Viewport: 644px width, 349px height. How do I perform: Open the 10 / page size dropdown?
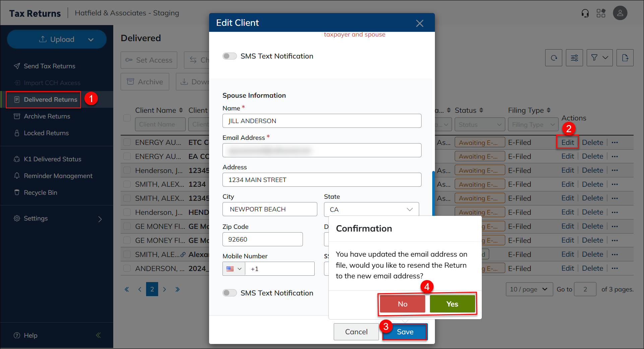[528, 289]
